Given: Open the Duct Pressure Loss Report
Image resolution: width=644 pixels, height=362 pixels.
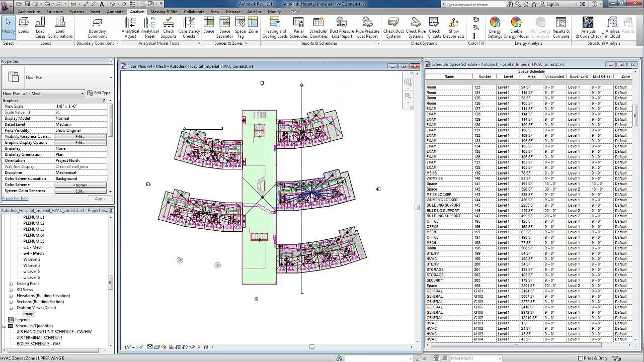Looking at the screenshot, I should (342, 27).
